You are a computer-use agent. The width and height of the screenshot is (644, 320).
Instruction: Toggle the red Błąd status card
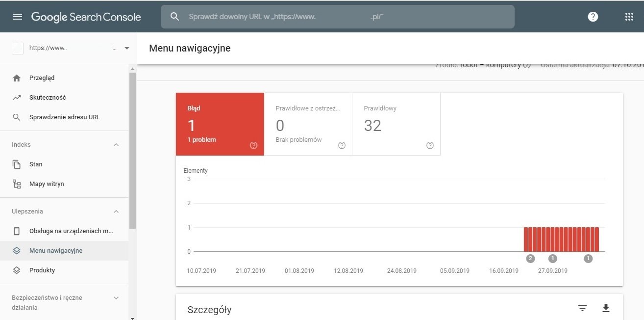(220, 124)
